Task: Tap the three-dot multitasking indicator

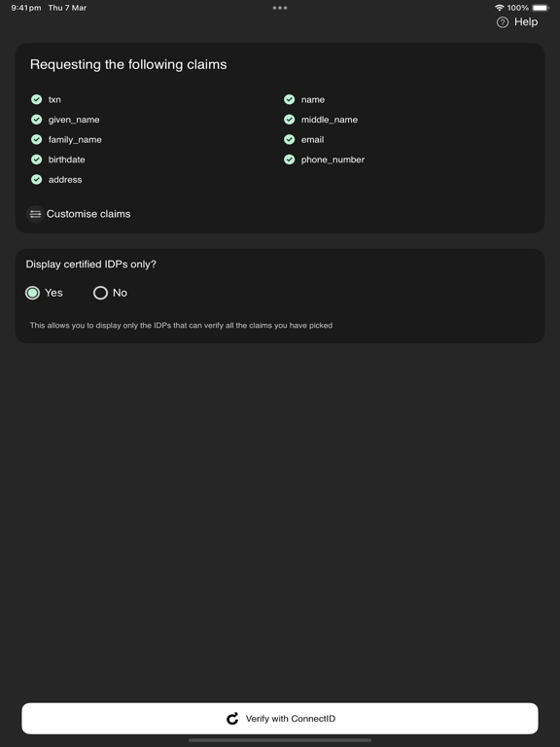Action: pos(280,8)
